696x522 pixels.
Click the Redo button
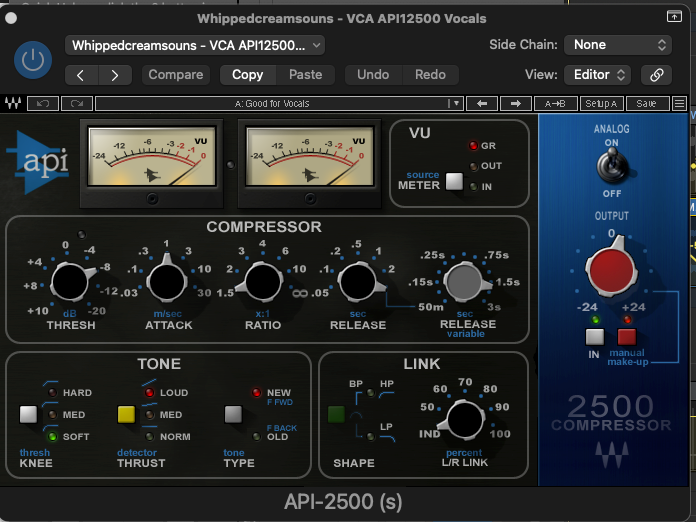(430, 75)
